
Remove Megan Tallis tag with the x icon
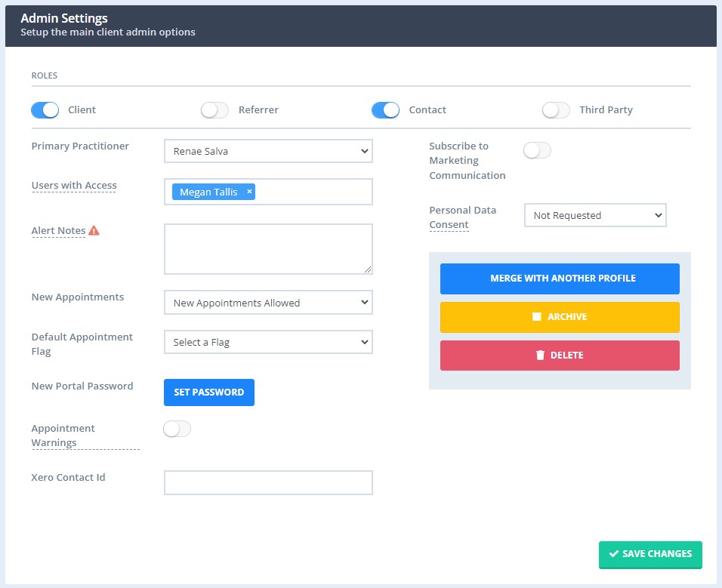(249, 192)
